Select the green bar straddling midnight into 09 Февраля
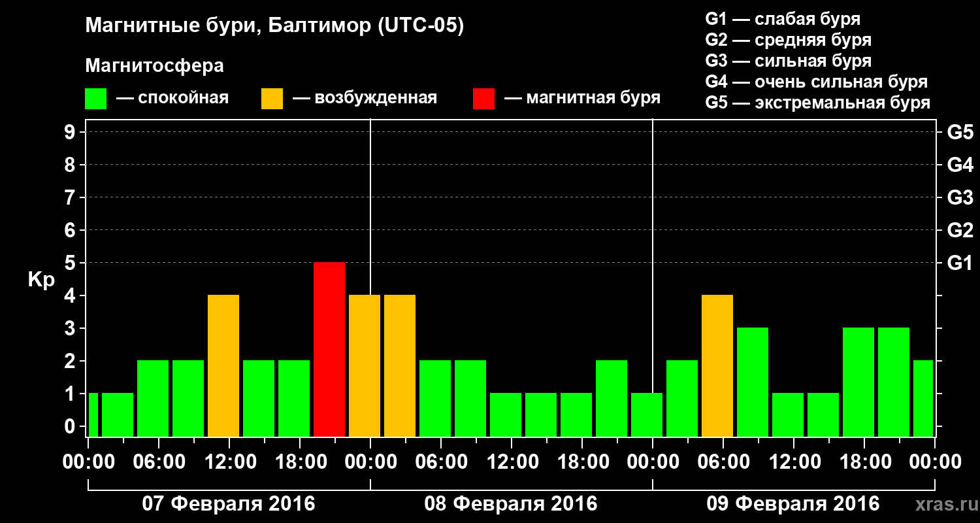The height and width of the screenshot is (523, 980). point(647,414)
